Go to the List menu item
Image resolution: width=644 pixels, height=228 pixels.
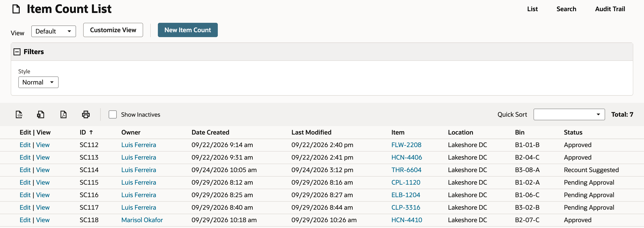point(532,9)
